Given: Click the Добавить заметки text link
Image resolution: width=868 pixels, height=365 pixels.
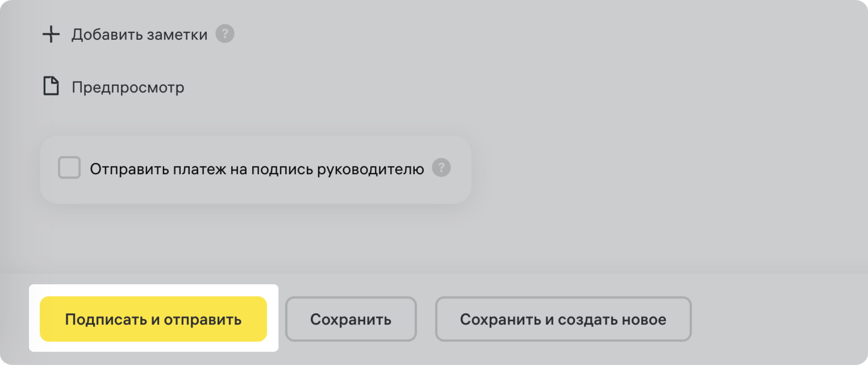Looking at the screenshot, I should 139,35.
